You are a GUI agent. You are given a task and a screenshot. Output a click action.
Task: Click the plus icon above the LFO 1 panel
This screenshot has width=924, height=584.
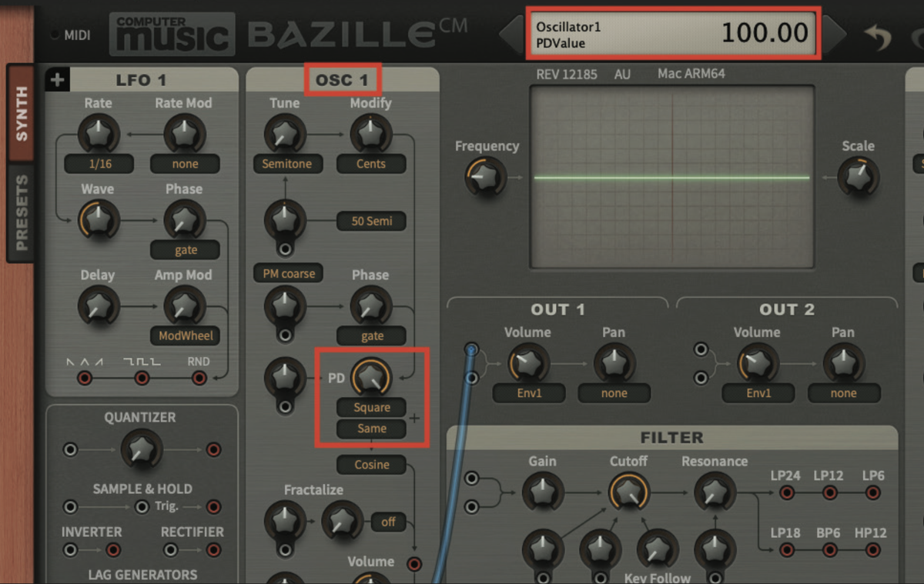tap(56, 79)
